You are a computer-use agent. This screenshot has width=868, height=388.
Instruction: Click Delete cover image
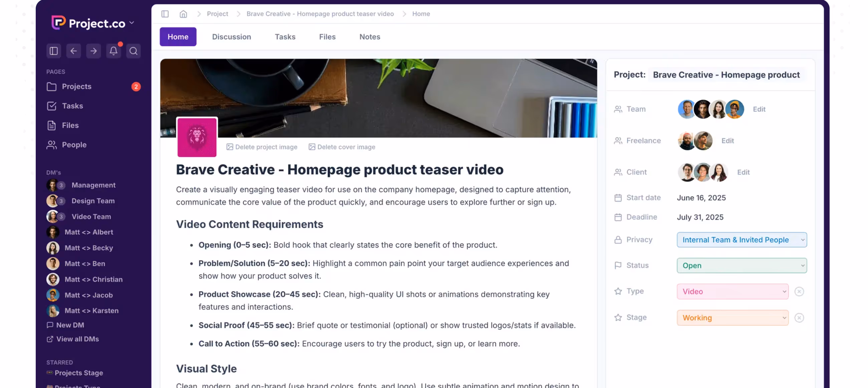342,147
